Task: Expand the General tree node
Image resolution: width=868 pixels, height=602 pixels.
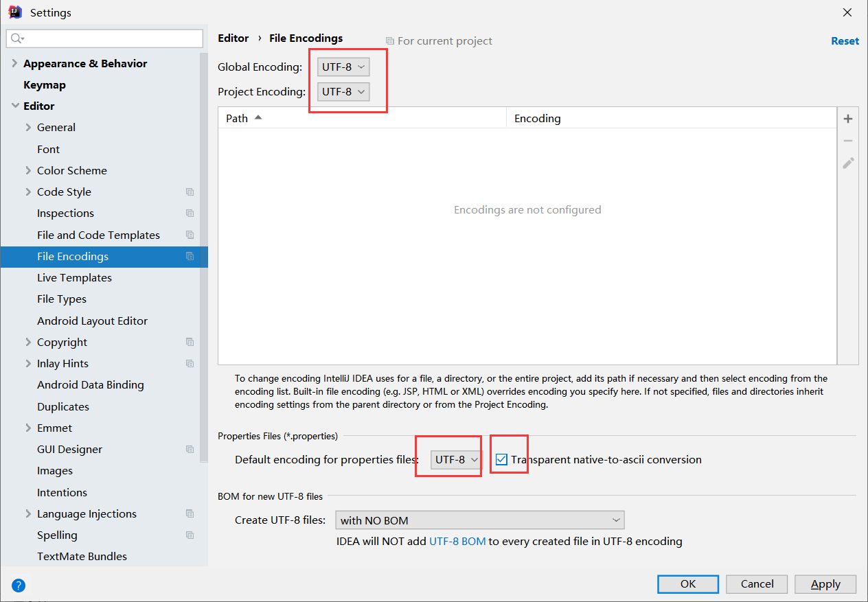Action: click(x=28, y=128)
